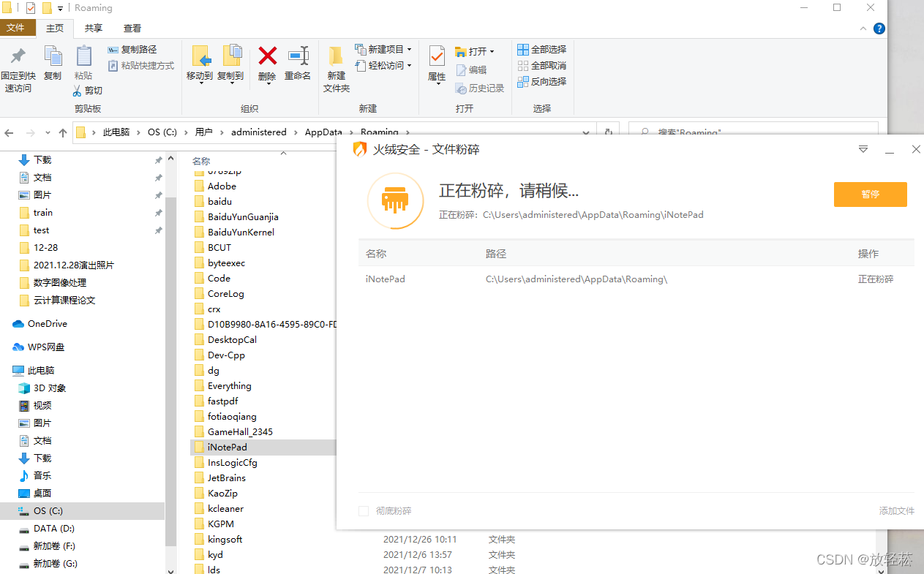Click the Huorong flame logo icon
The height and width of the screenshot is (574, 924).
click(x=360, y=149)
